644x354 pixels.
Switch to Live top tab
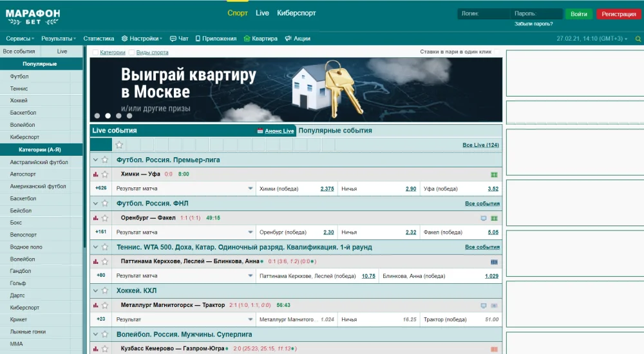[262, 13]
